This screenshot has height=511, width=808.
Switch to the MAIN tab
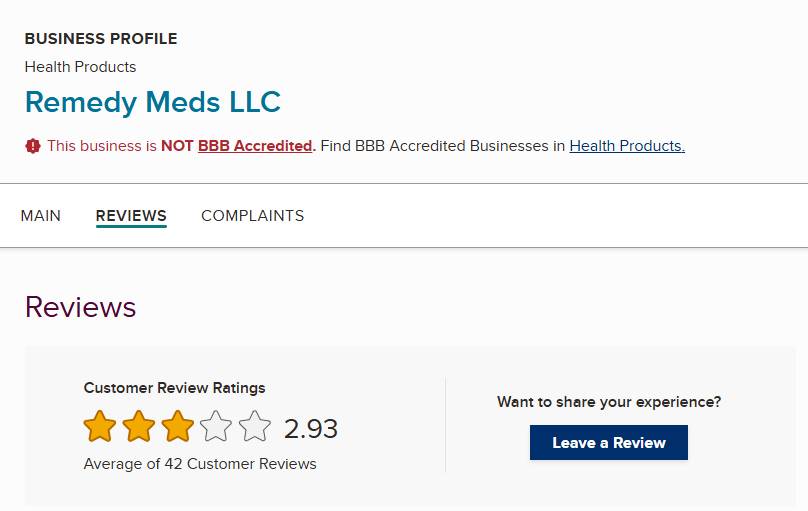[x=41, y=216]
